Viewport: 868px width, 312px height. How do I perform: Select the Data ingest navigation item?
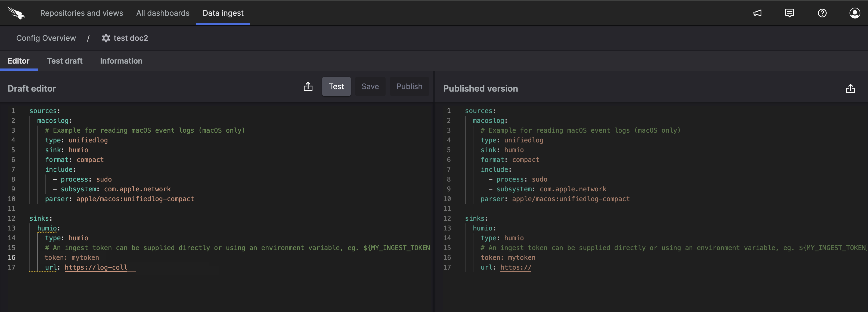222,13
